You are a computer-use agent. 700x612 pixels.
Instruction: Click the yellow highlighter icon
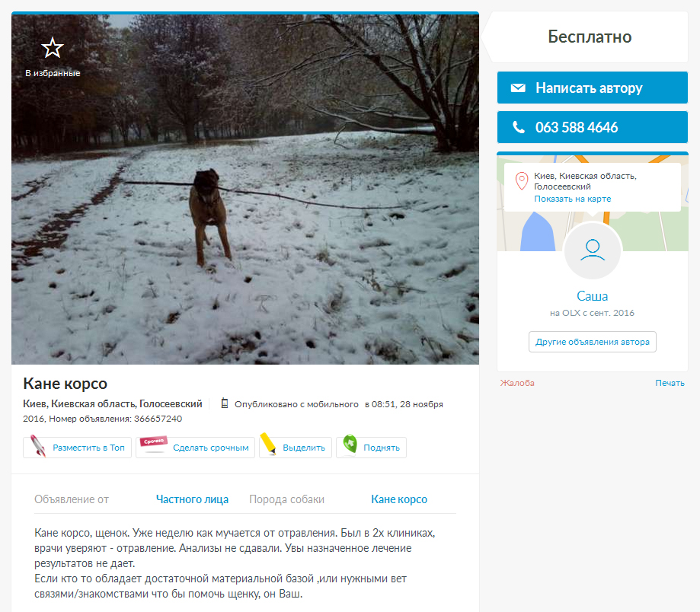pos(268,443)
